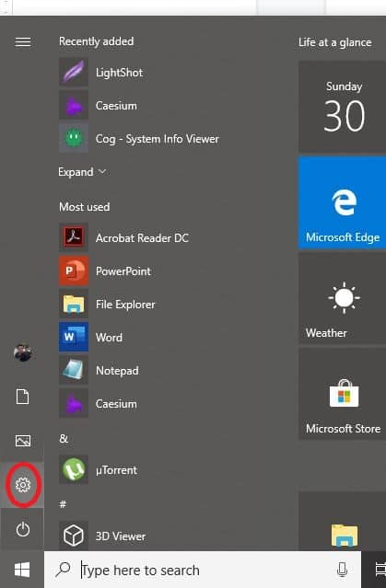Viewport: 386px width, 588px height.
Task: Click the Sunday 30 calendar tile
Action: [342, 108]
